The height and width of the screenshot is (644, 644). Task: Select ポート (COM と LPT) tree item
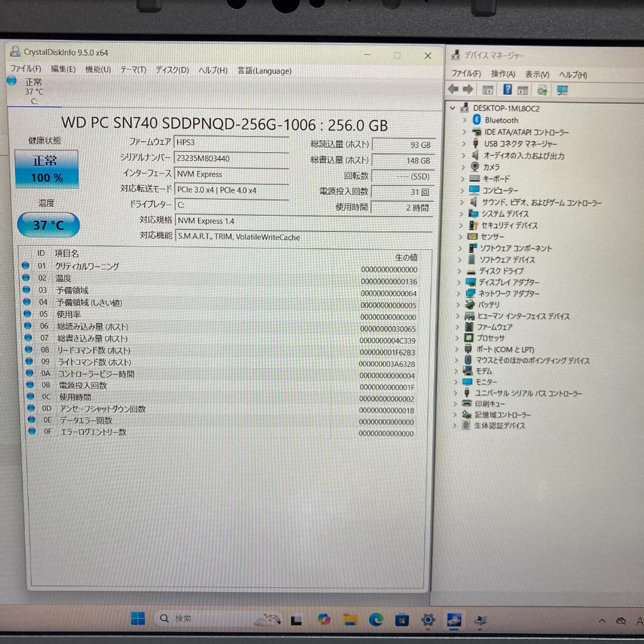click(x=505, y=349)
